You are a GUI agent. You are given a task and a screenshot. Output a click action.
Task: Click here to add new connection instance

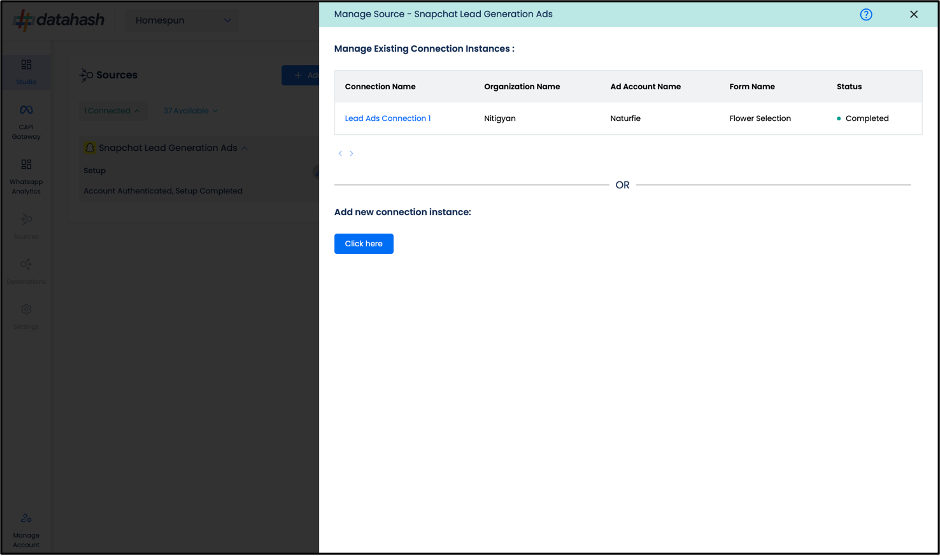point(364,244)
